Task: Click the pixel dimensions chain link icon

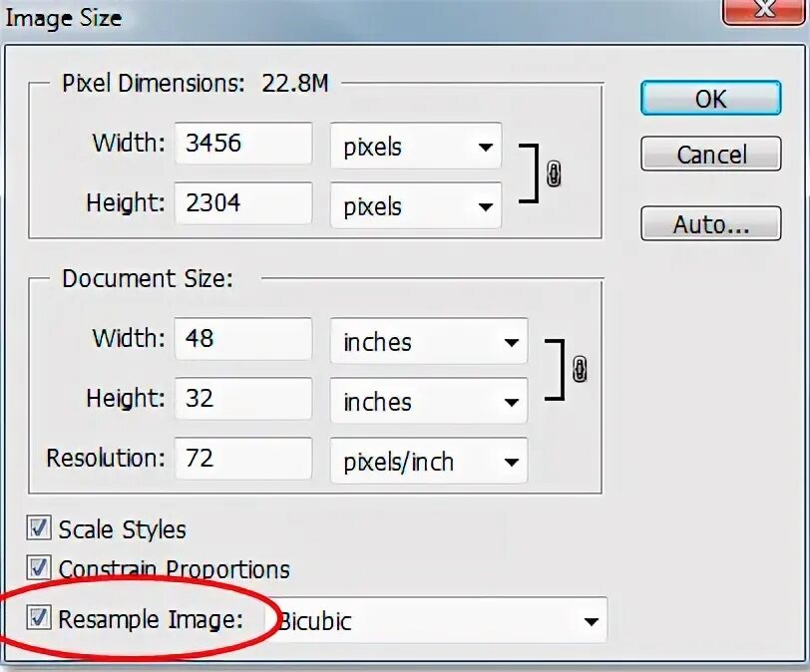Action: tap(554, 173)
